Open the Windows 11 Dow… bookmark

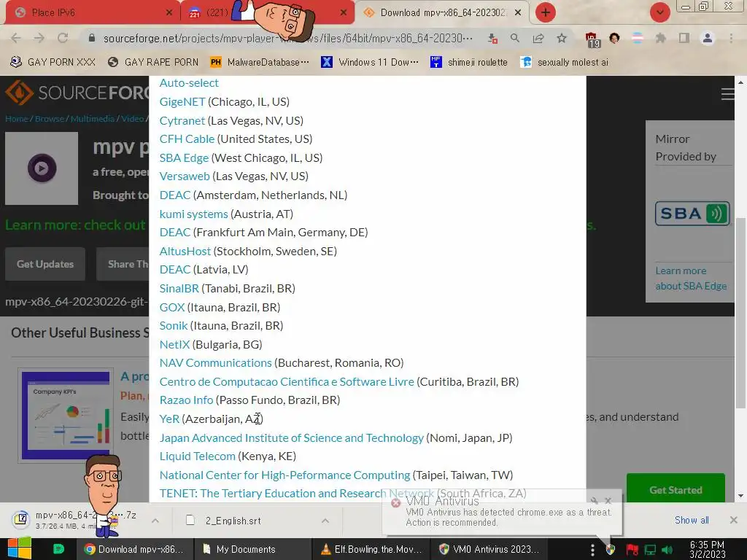click(x=370, y=62)
